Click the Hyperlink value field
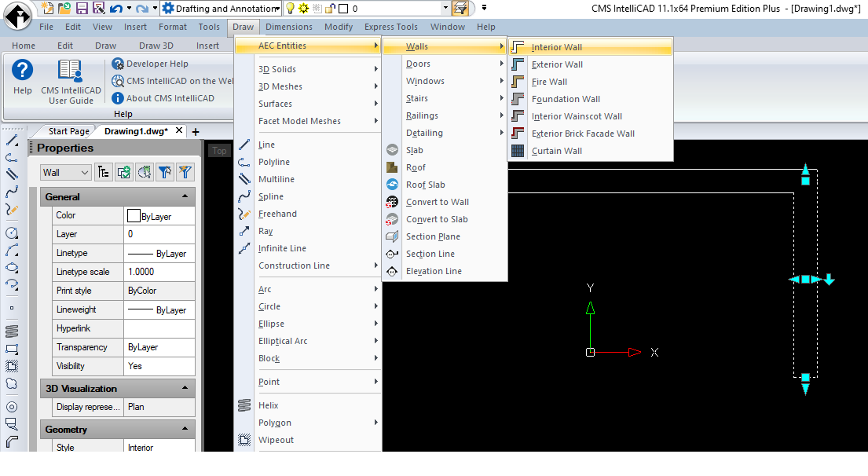The image size is (868, 476). point(159,328)
